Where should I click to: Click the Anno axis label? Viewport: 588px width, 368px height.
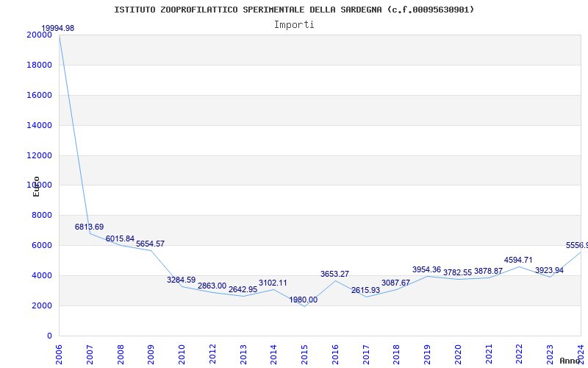coord(570,361)
